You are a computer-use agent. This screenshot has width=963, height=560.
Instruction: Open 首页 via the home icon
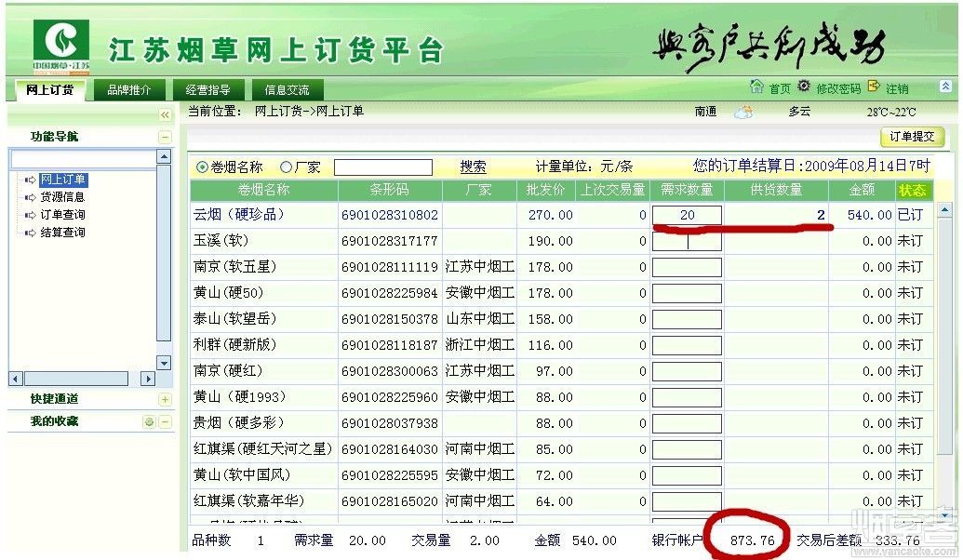(x=757, y=87)
